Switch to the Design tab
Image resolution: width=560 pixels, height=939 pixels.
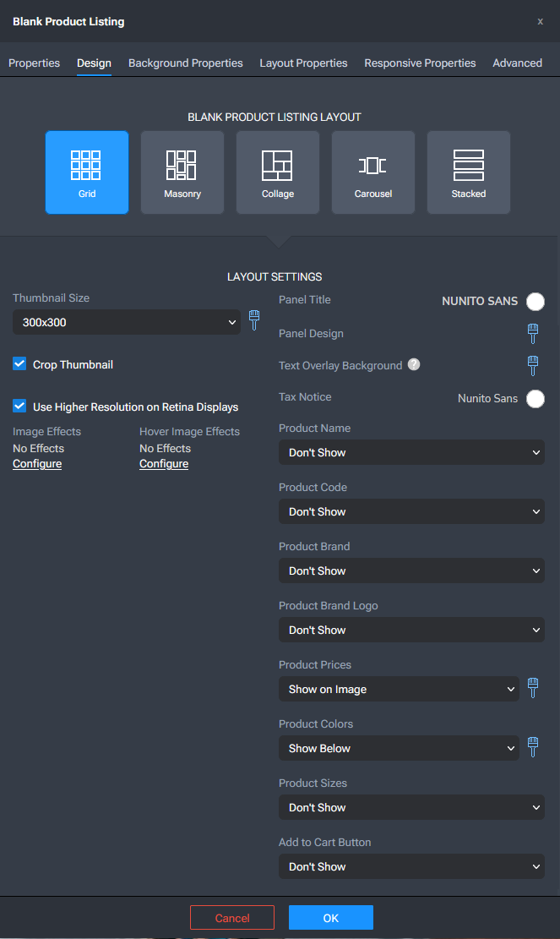(94, 63)
